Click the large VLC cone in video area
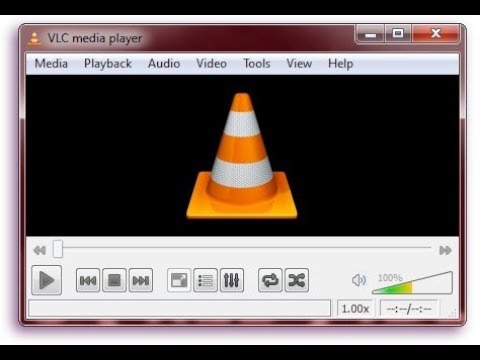 242,156
